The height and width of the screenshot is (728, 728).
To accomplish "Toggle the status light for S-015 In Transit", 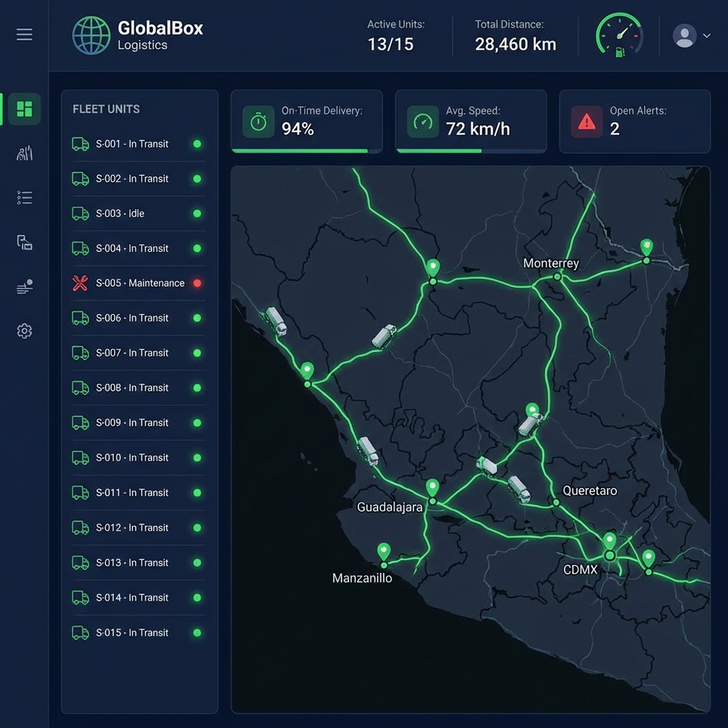I will (x=197, y=633).
